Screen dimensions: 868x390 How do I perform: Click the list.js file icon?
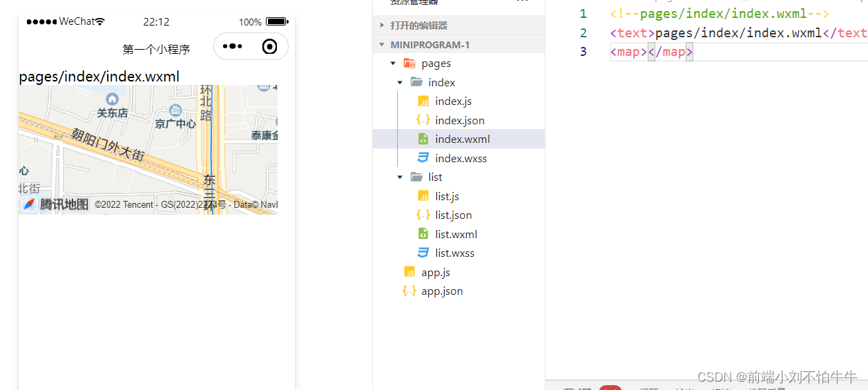click(x=423, y=196)
